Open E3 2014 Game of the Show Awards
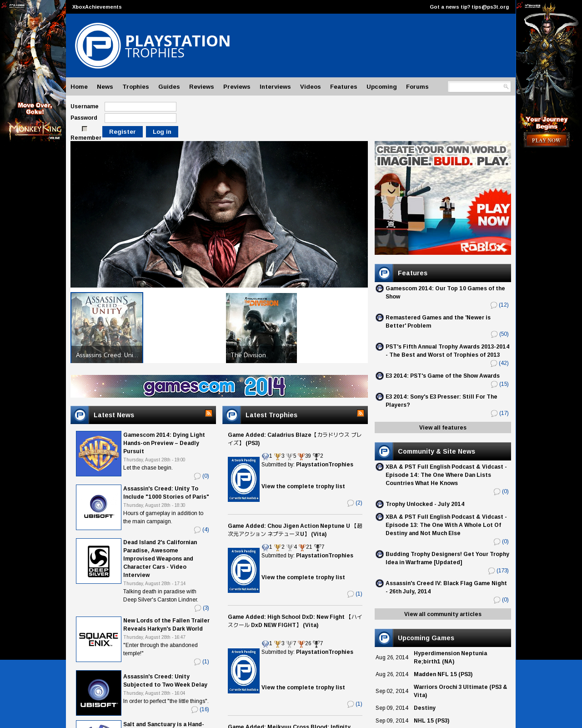This screenshot has height=728, width=582. click(442, 376)
